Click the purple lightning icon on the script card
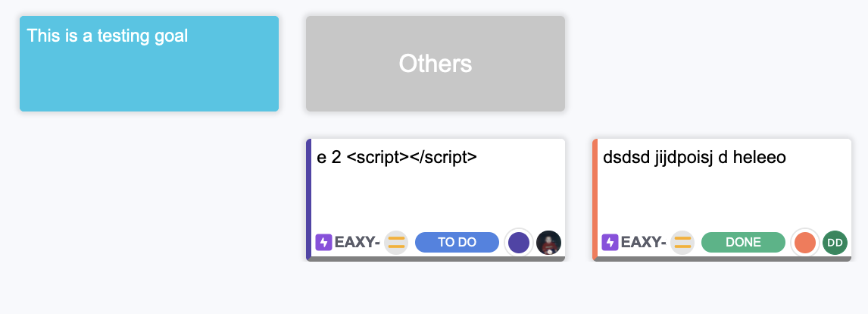The width and height of the screenshot is (868, 314). [x=323, y=243]
